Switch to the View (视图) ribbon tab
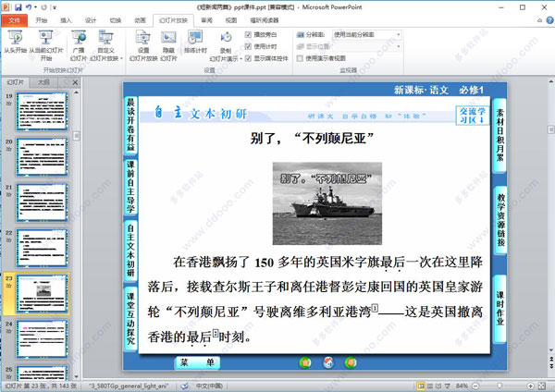This screenshot has height=392, width=555. (231, 20)
